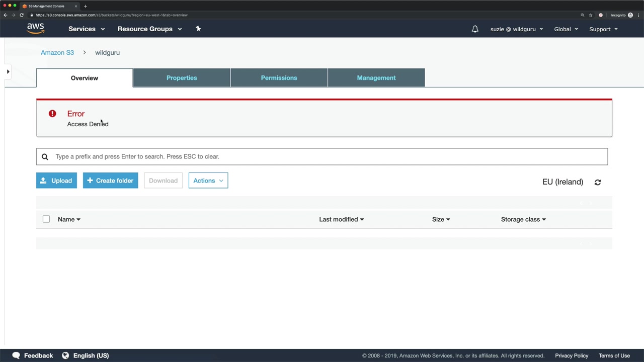Click the EU (Ireland) region label
The width and height of the screenshot is (644, 362).
(563, 182)
